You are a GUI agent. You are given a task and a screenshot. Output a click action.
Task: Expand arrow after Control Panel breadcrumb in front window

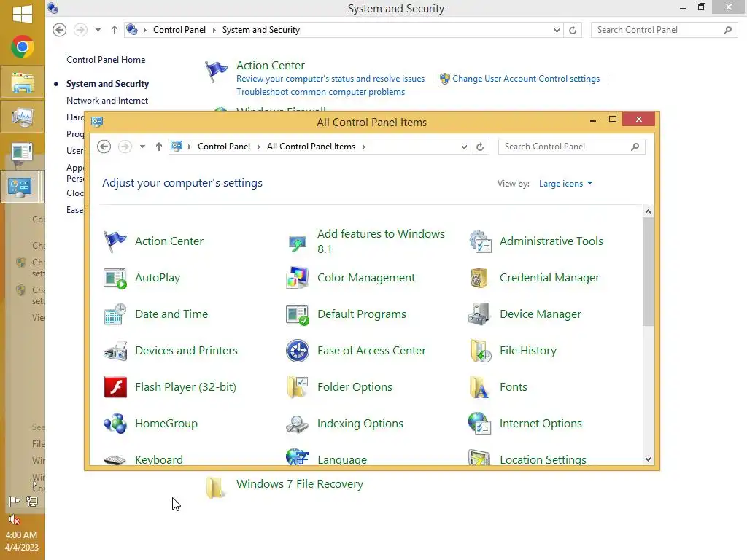[x=258, y=147]
